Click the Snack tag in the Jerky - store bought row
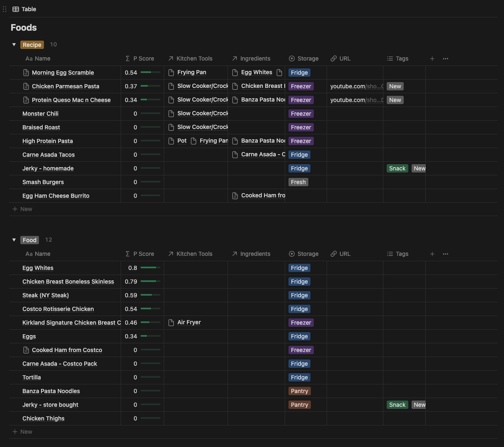The width and height of the screenshot is (504, 447). pos(397,405)
